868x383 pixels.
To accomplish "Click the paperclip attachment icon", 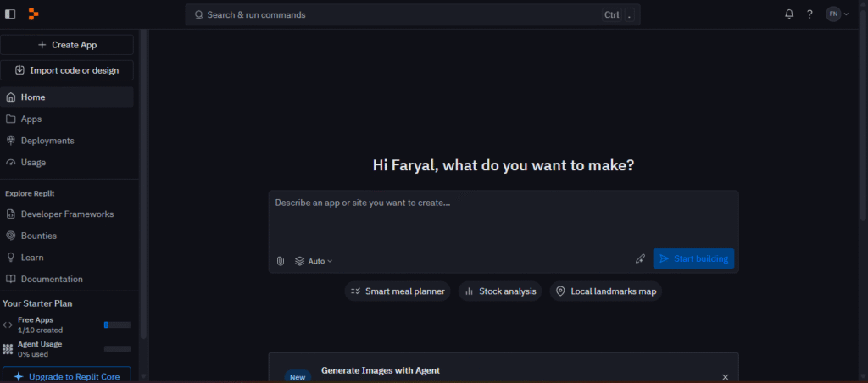I will tap(281, 261).
